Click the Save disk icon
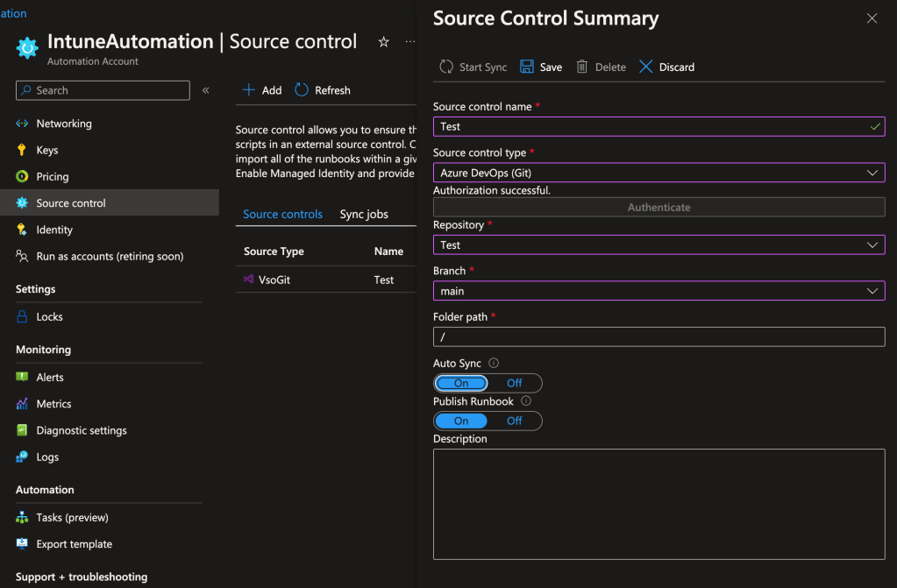Screen dimensions: 897x588 (x=527, y=67)
